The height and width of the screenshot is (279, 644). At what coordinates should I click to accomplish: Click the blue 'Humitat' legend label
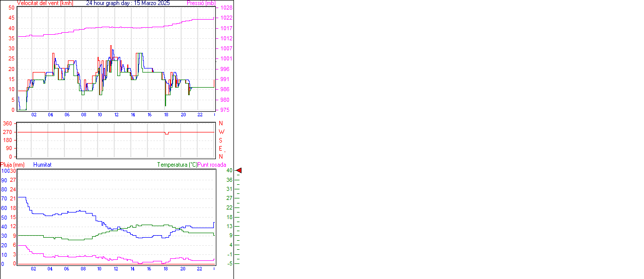click(42, 165)
